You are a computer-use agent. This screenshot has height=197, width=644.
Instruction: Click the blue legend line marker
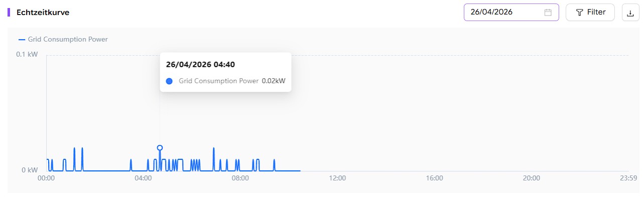[x=22, y=39]
